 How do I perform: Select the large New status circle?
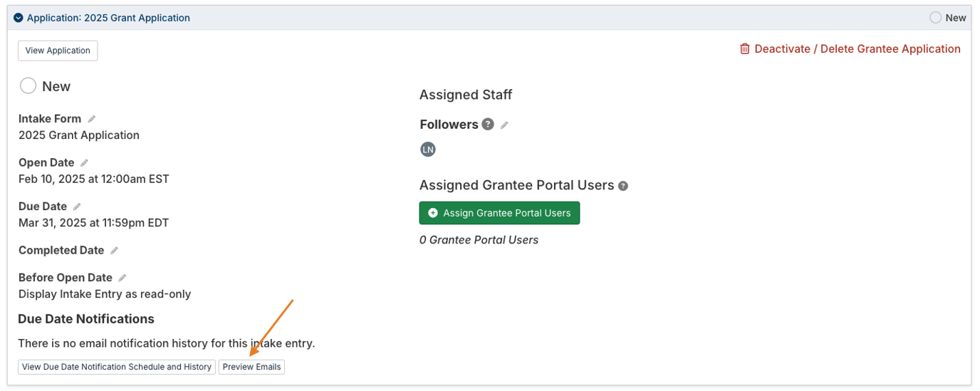[28, 86]
